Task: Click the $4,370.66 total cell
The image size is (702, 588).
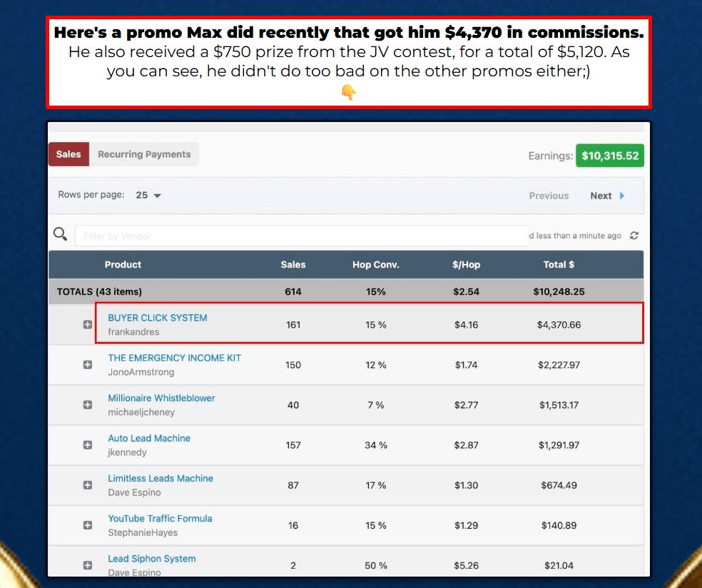Action: coord(559,325)
